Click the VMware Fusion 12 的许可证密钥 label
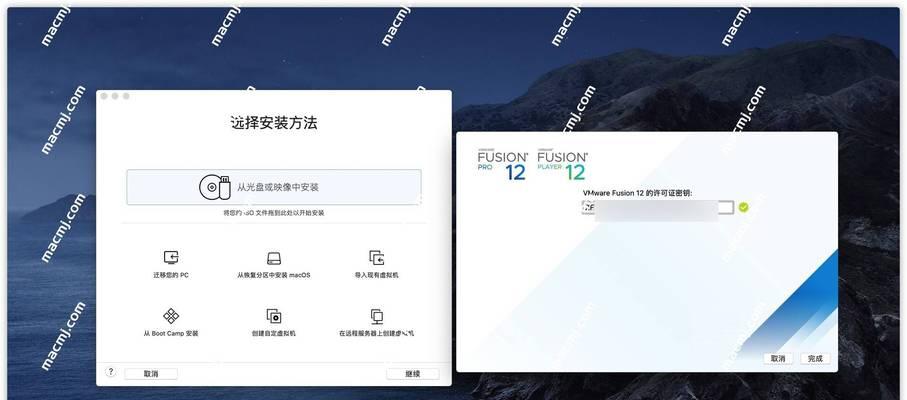Image resolution: width=907 pixels, height=400 pixels. (x=637, y=192)
